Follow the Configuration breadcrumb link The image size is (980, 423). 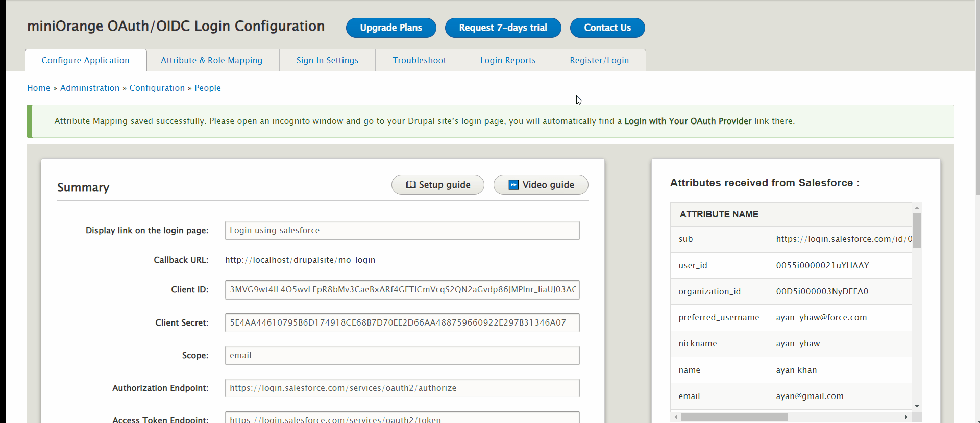click(157, 88)
